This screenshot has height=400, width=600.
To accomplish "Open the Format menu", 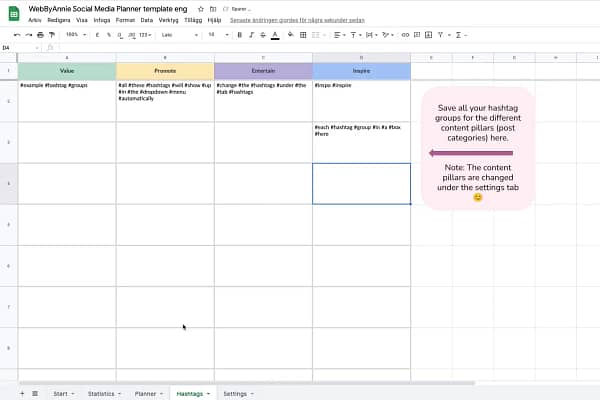I will pyautogui.click(x=125, y=20).
